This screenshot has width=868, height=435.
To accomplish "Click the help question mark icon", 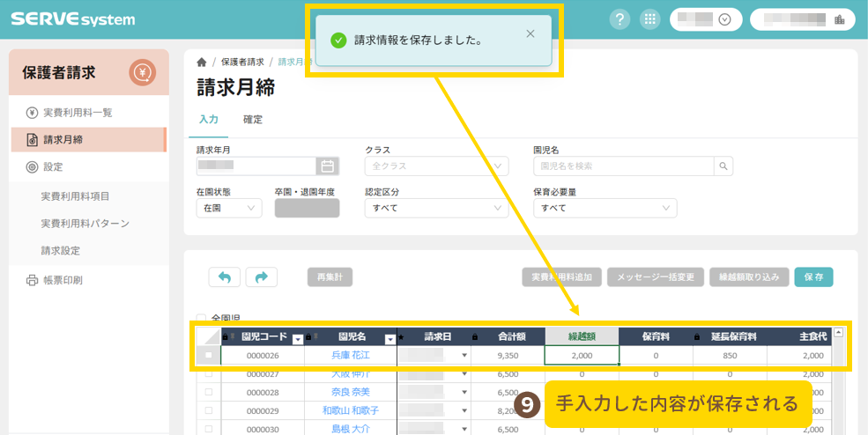I will (619, 19).
